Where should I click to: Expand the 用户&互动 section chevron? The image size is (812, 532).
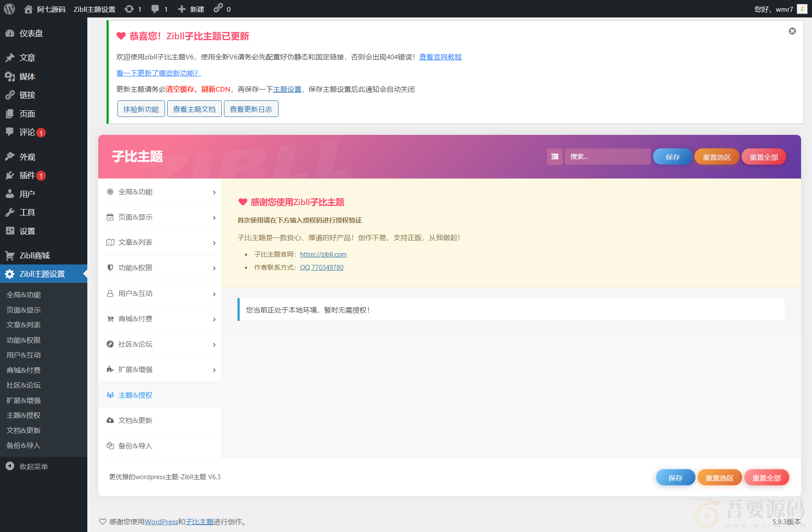[214, 294]
